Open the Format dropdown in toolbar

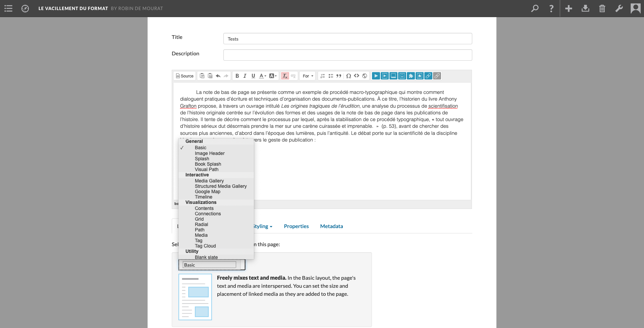(308, 76)
